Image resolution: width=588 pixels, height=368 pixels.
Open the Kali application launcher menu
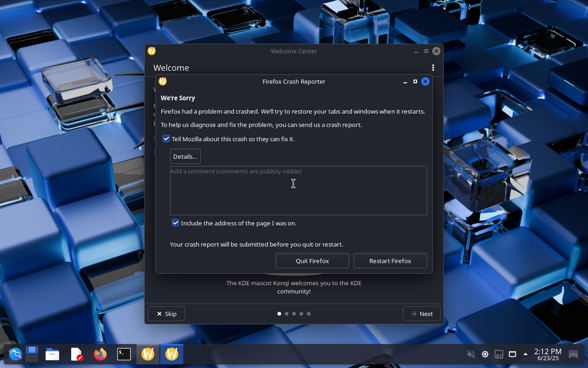click(x=15, y=354)
